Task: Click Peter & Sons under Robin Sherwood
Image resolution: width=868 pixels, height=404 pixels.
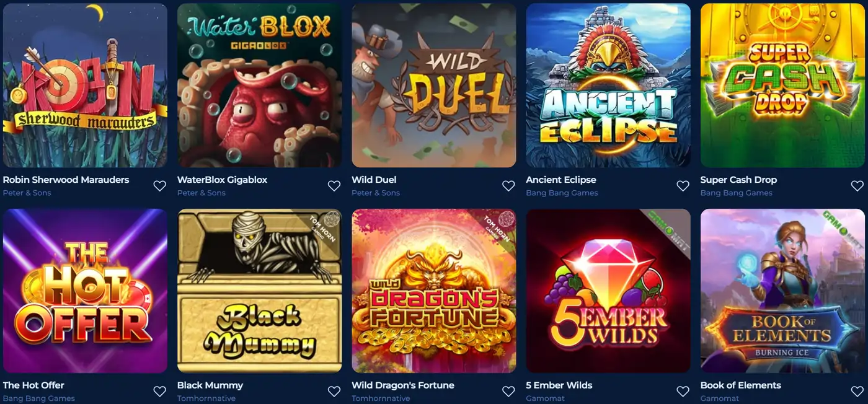Action: coord(27,193)
